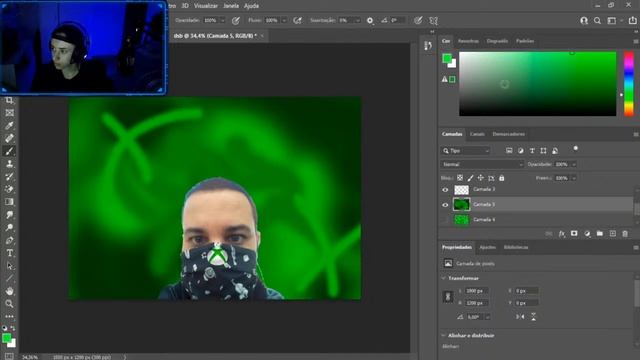Open the Janela menu

pos(231,6)
